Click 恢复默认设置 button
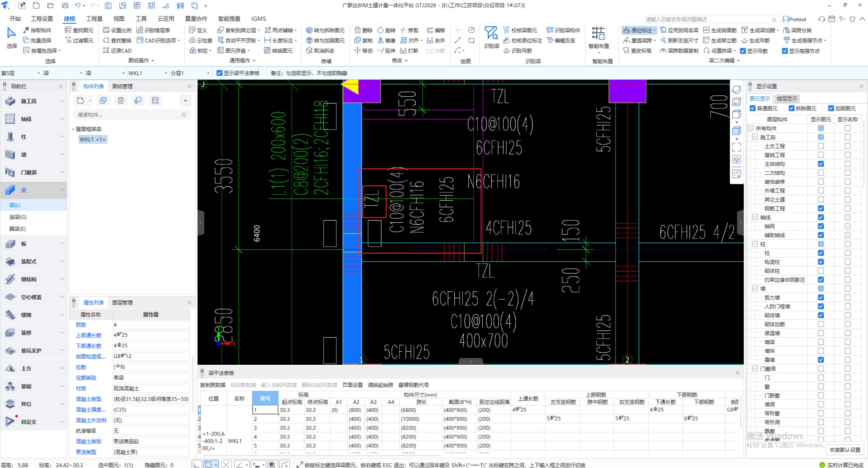 (845, 450)
